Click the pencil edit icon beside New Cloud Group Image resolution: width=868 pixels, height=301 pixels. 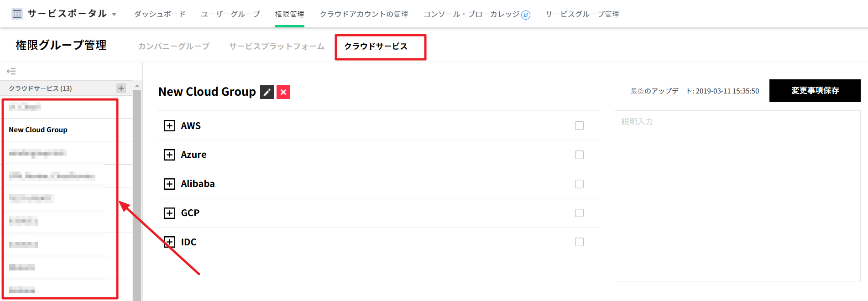[267, 92]
